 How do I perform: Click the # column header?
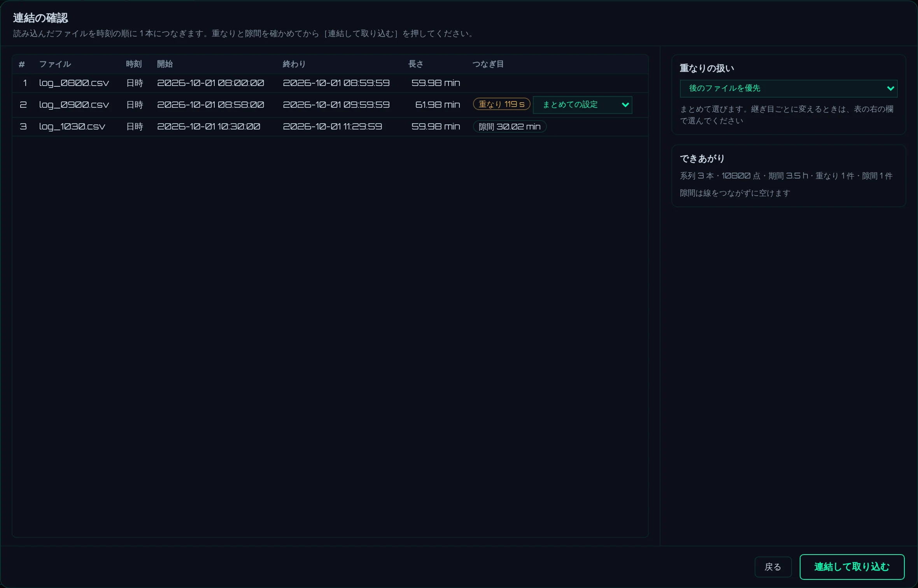[22, 64]
